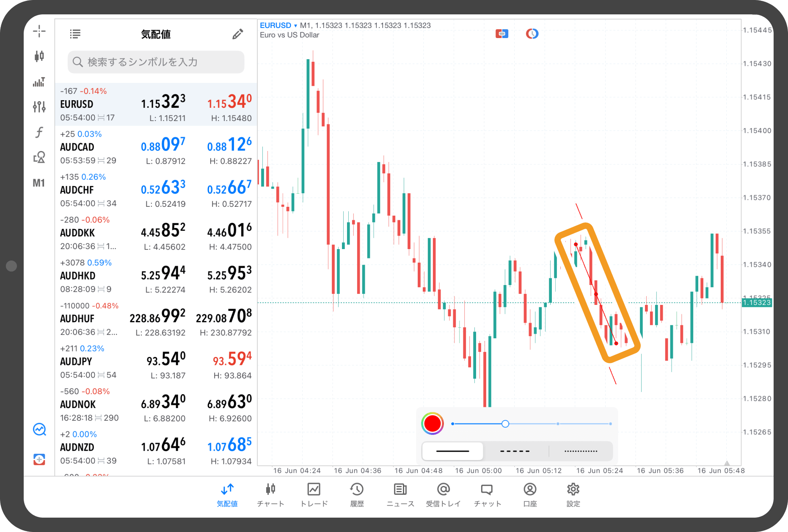Image resolution: width=788 pixels, height=532 pixels.
Task: Change the M1 timeframe in sidebar
Action: pyautogui.click(x=39, y=183)
